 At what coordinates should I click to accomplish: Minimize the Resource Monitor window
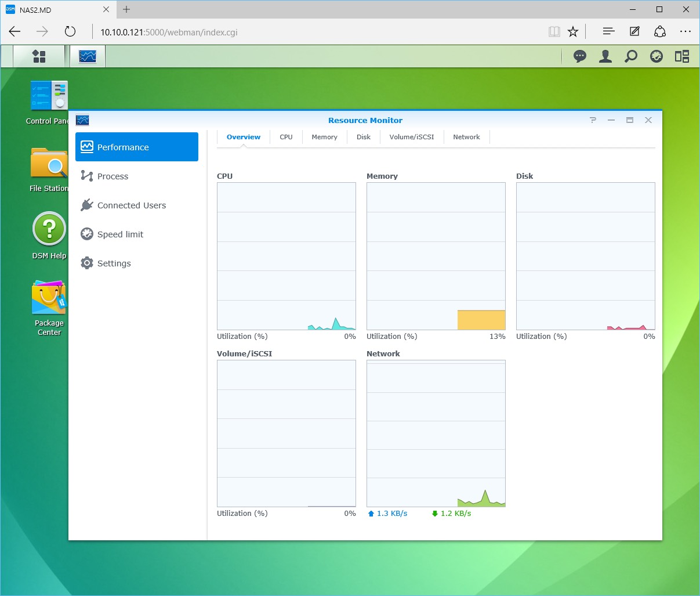point(611,120)
